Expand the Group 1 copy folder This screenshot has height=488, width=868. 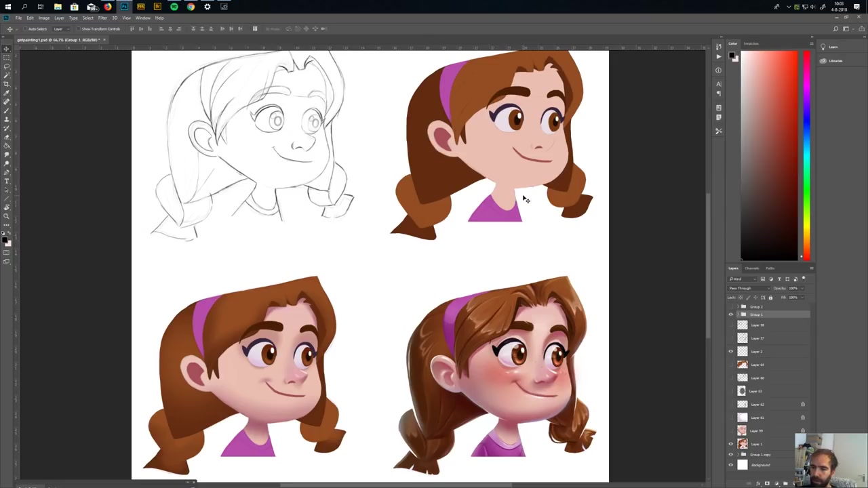pyautogui.click(x=738, y=454)
